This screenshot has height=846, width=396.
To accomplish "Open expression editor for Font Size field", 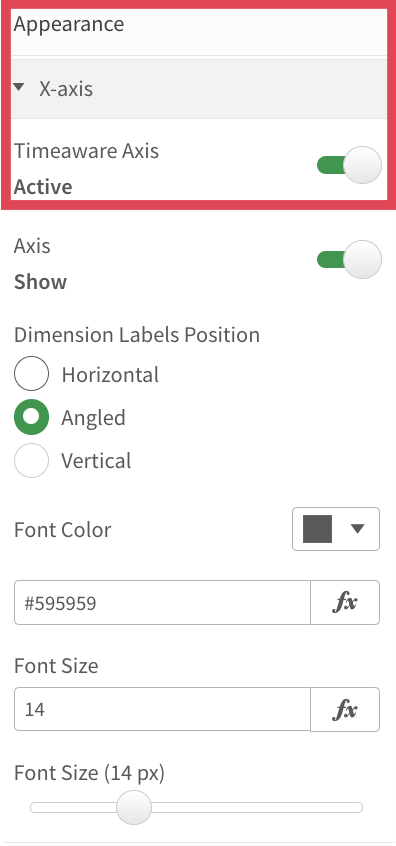I will [345, 709].
